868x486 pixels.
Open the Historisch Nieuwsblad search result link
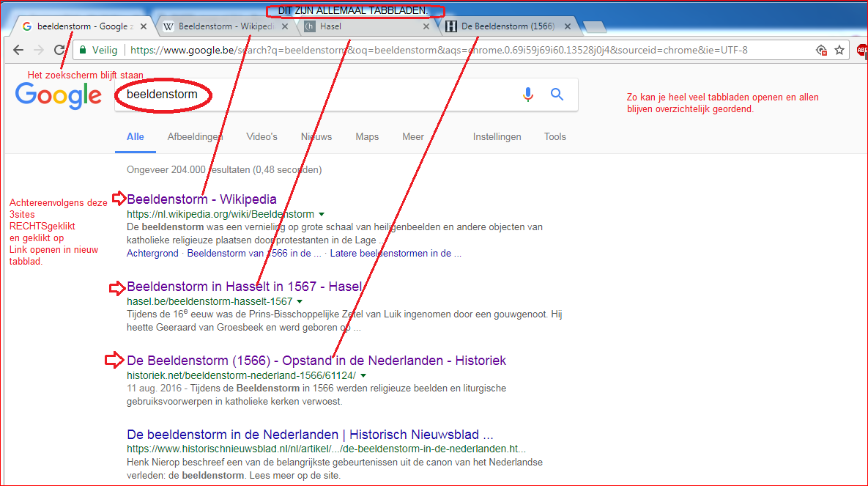pyautogui.click(x=309, y=434)
